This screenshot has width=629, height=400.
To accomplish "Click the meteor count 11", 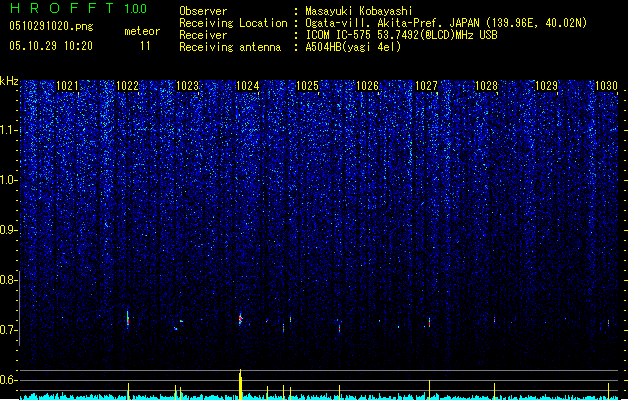I will pyautogui.click(x=145, y=46).
